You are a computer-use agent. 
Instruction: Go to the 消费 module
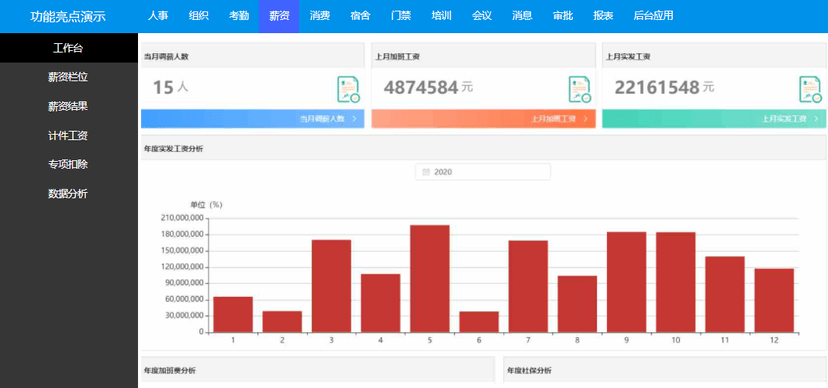click(320, 16)
